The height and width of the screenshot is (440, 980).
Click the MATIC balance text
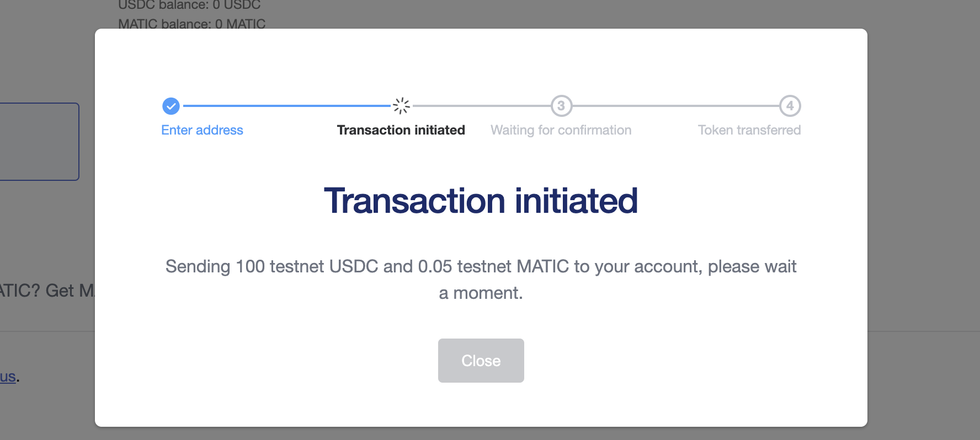191,24
